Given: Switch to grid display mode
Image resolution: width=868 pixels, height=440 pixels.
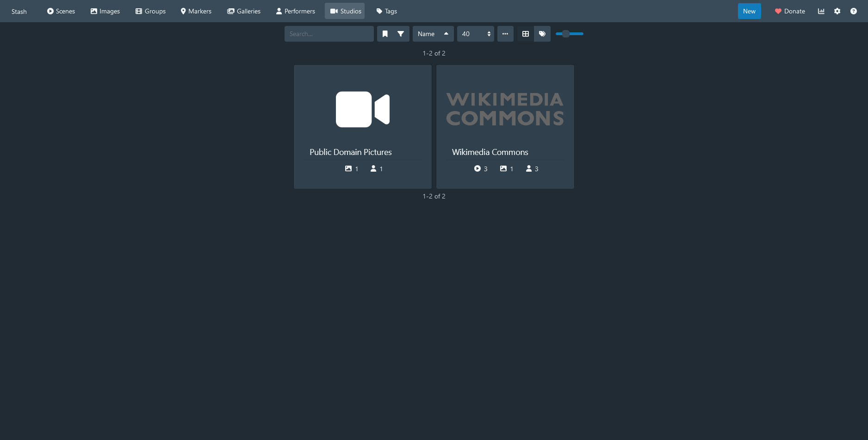Looking at the screenshot, I should pyautogui.click(x=526, y=34).
